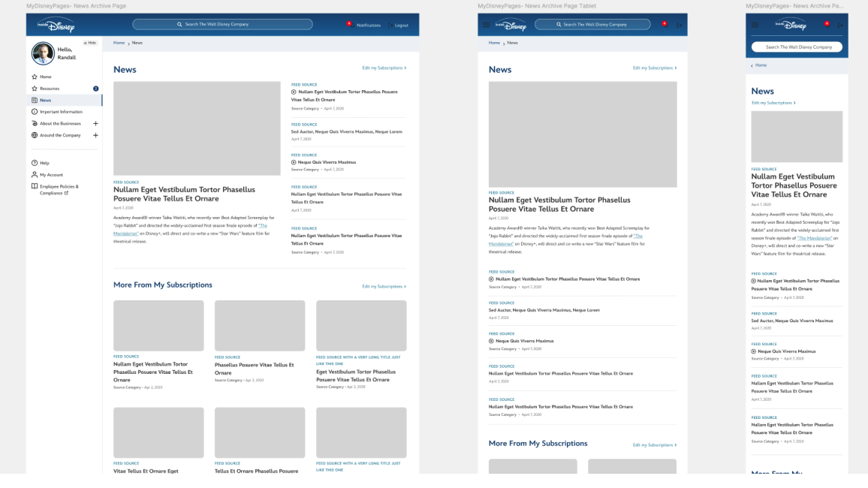Image resolution: width=868 pixels, height=488 pixels.
Task: Click the logout arrow icon in the tablet header
Action: coord(679,25)
